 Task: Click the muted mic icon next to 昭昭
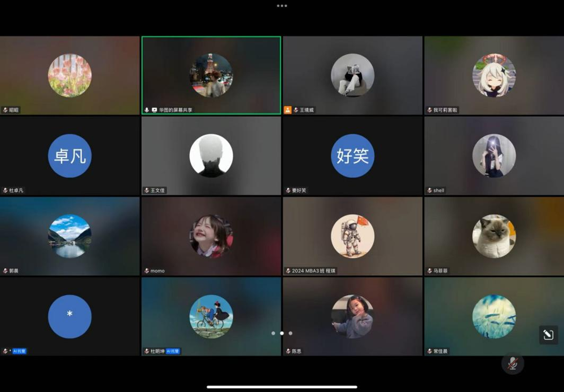[5, 110]
